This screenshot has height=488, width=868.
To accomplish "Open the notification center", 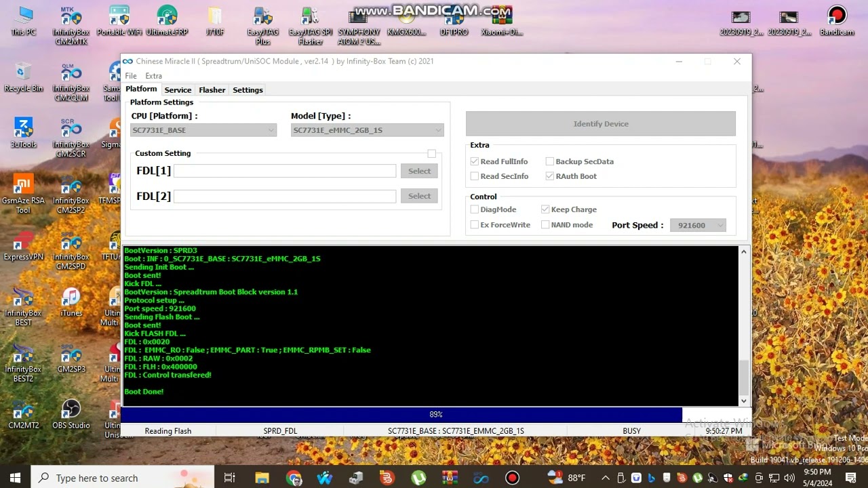I will pyautogui.click(x=850, y=478).
